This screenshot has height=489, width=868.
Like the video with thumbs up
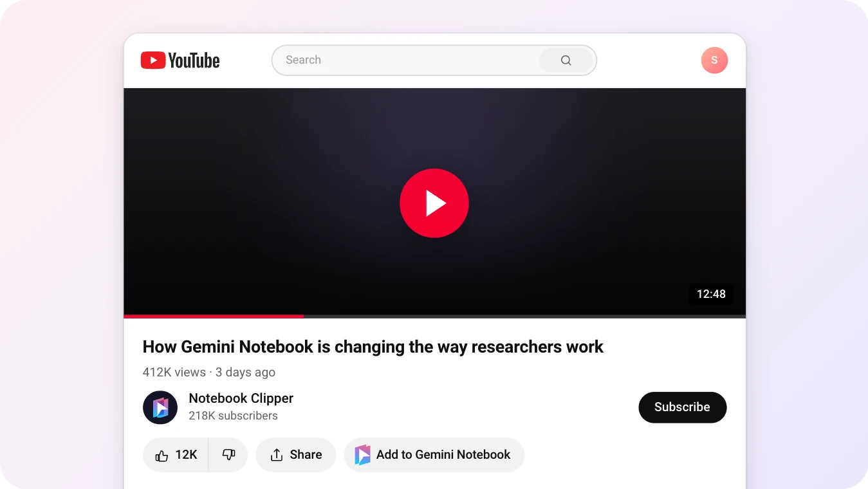176,455
